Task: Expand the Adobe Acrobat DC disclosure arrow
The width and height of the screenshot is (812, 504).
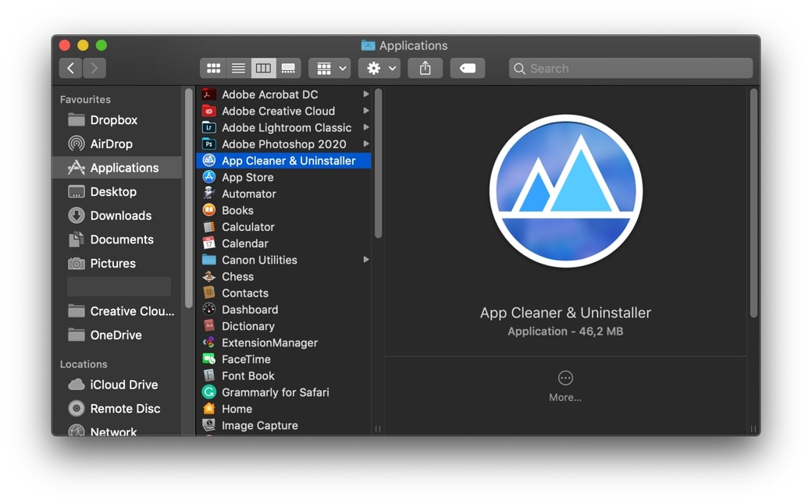Action: (x=366, y=94)
